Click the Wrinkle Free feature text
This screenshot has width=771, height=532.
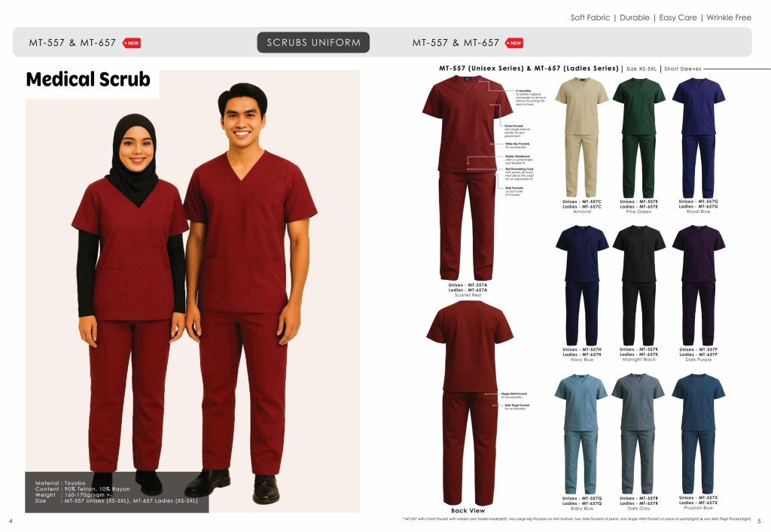tap(729, 17)
